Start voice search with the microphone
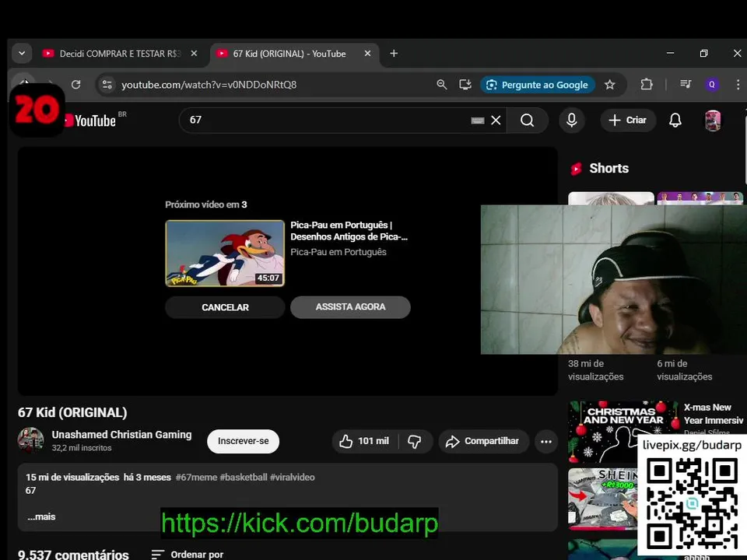 (x=572, y=120)
